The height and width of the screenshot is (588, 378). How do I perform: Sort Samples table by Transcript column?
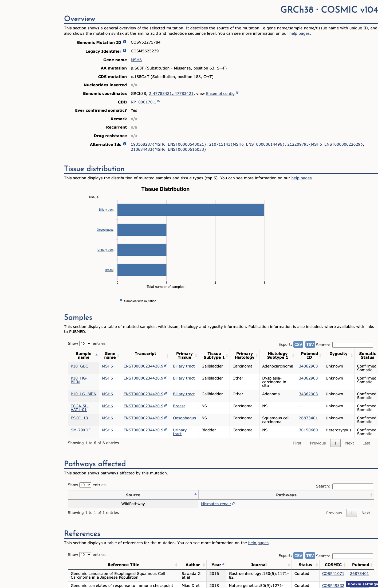145,355
